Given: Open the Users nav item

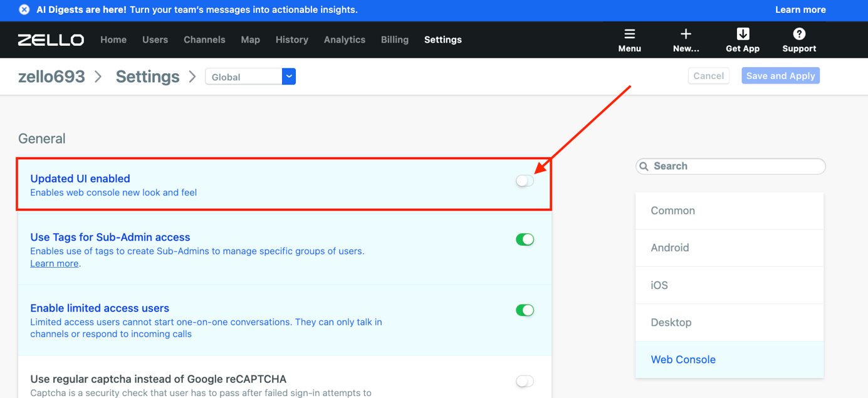Looking at the screenshot, I should point(155,39).
